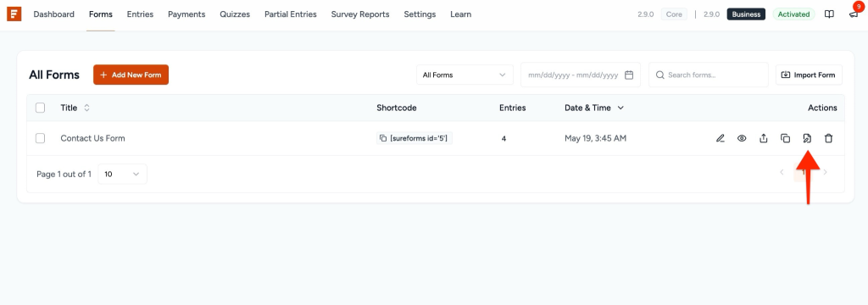The image size is (868, 305).
Task: Click the entries count 4
Action: [x=504, y=139]
